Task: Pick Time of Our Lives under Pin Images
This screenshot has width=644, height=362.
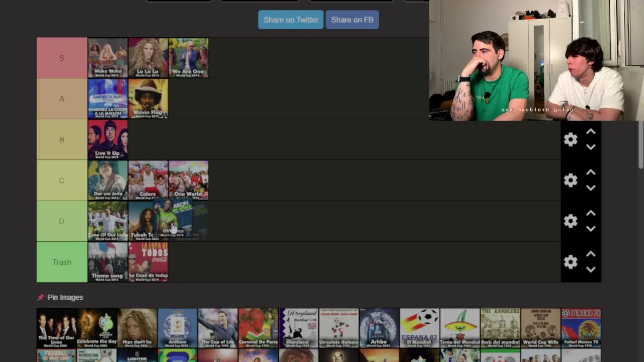Action: [56, 328]
